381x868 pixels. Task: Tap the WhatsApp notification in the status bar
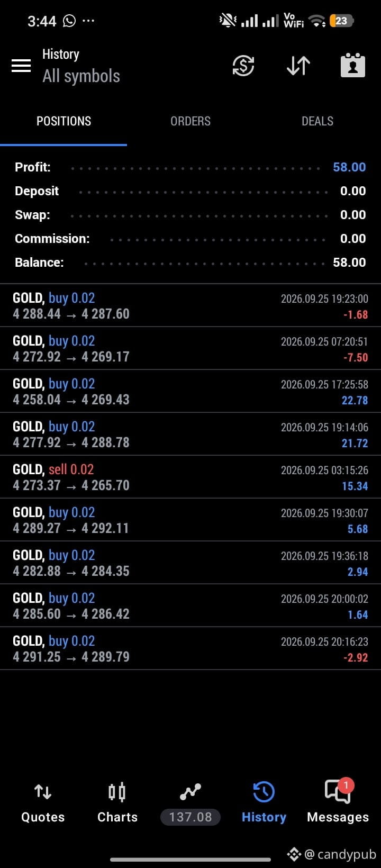(x=69, y=21)
